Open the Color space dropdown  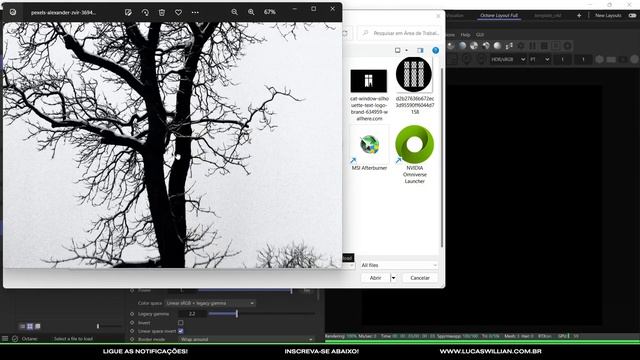coord(210,303)
